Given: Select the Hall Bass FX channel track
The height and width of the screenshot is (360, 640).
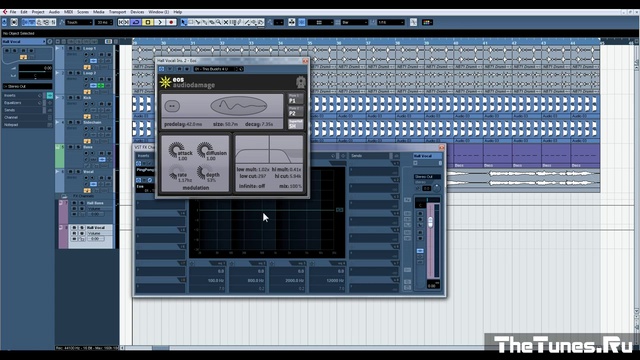Looking at the screenshot, I should coord(95,203).
